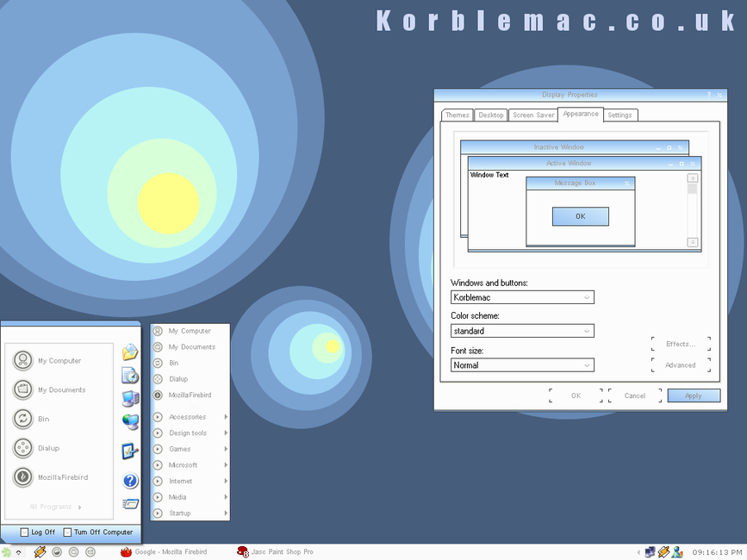The image size is (747, 560).
Task: Click the document with clock icon
Action: [129, 376]
